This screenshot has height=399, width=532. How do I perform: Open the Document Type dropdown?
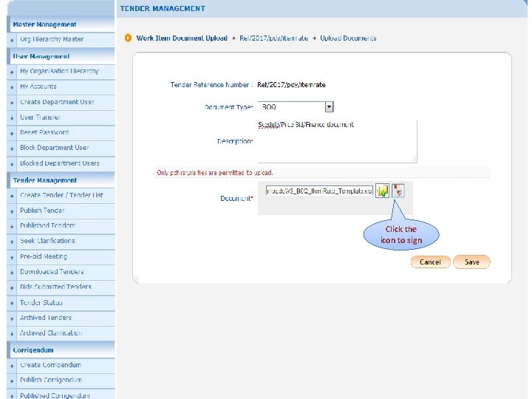(x=296, y=107)
